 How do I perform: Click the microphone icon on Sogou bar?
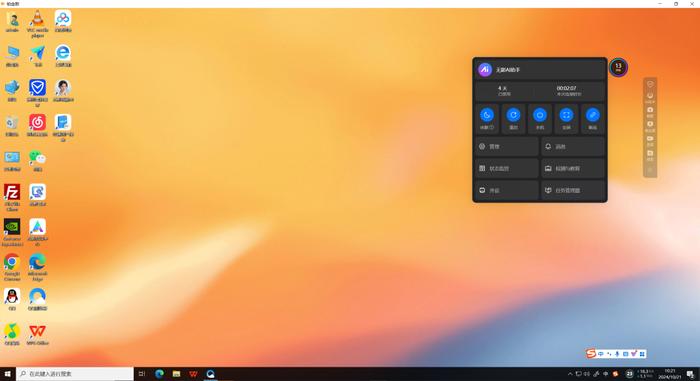[617, 354]
